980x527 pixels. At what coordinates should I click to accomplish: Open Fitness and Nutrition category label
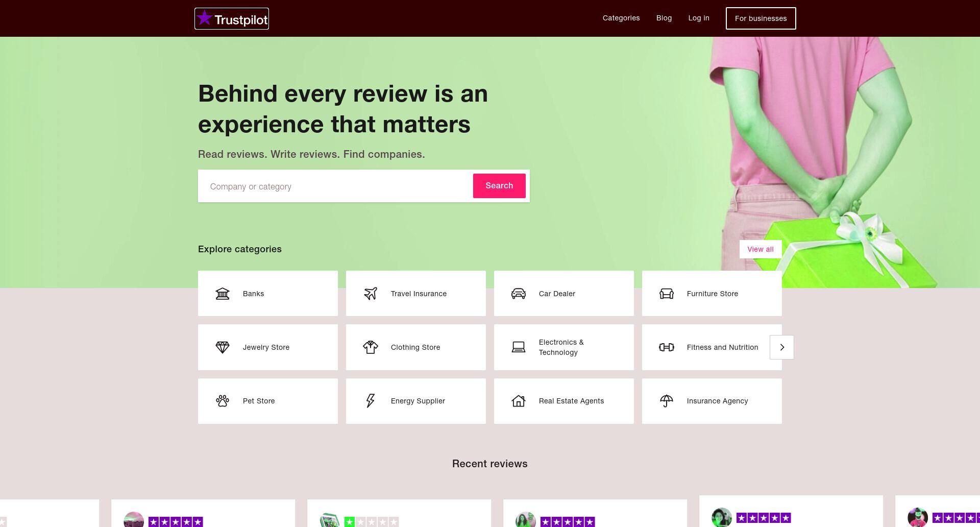tap(722, 347)
